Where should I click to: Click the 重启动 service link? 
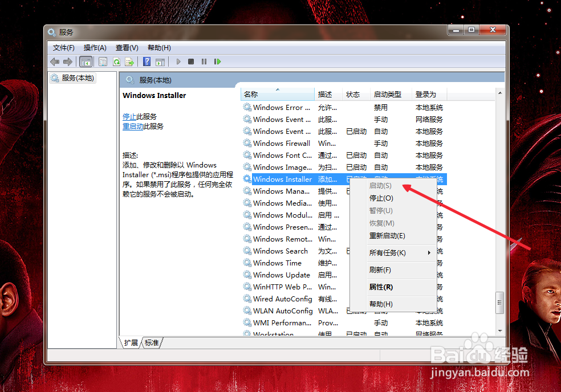click(x=133, y=126)
